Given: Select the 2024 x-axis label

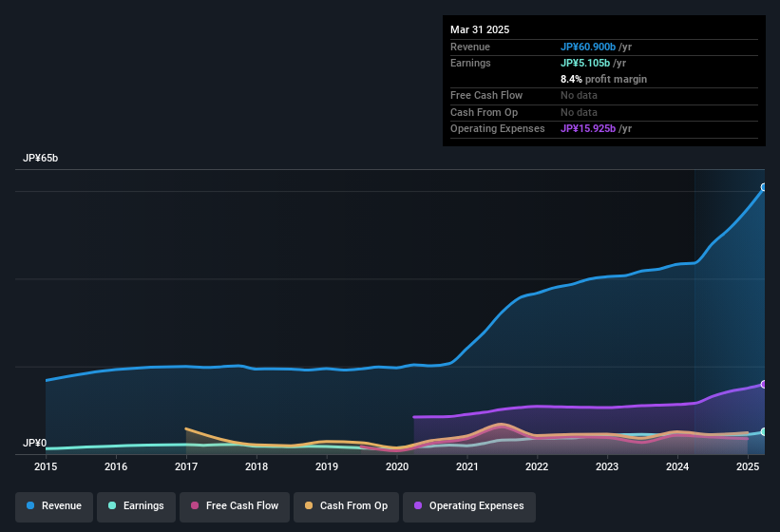Looking at the screenshot, I should click(x=677, y=466).
